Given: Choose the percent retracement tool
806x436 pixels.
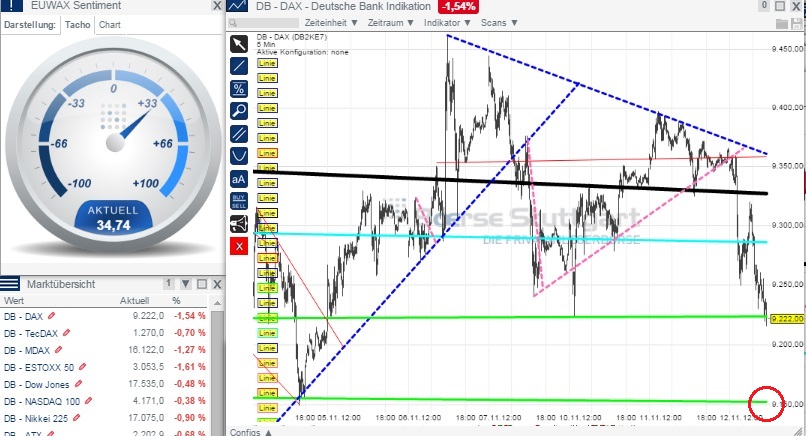Looking at the screenshot, I should [239, 89].
